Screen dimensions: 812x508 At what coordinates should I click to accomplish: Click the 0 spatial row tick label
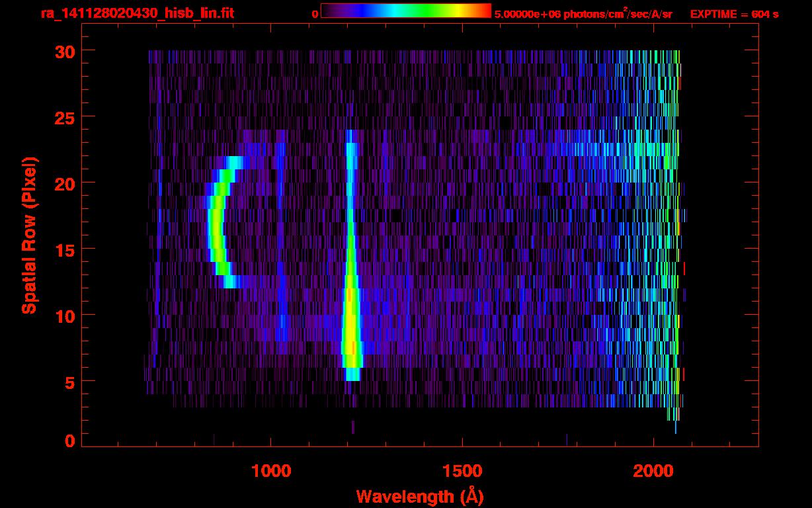[70, 441]
